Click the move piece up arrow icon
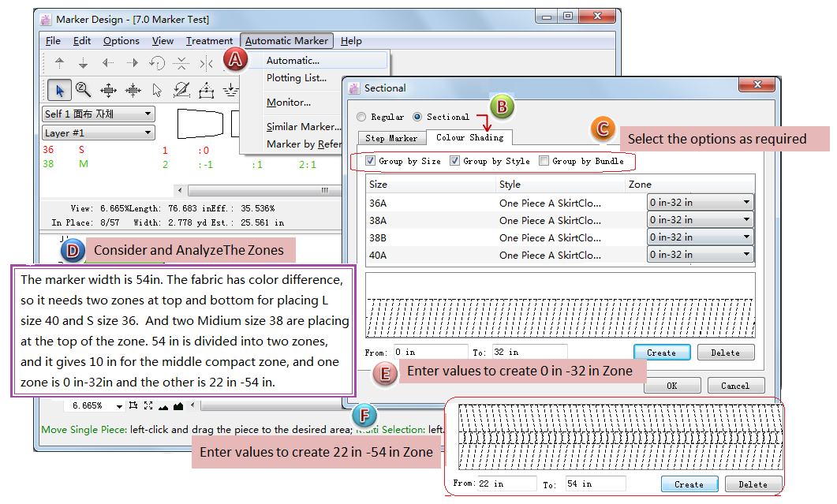837x504 pixels. tap(59, 64)
